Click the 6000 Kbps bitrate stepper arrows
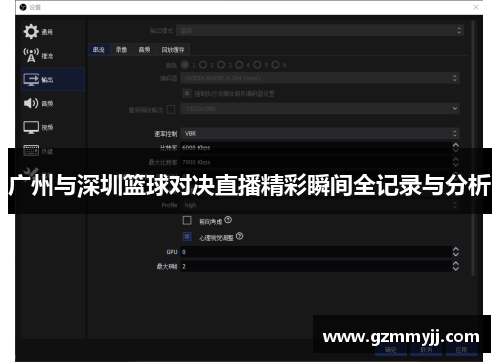 pyautogui.click(x=456, y=147)
